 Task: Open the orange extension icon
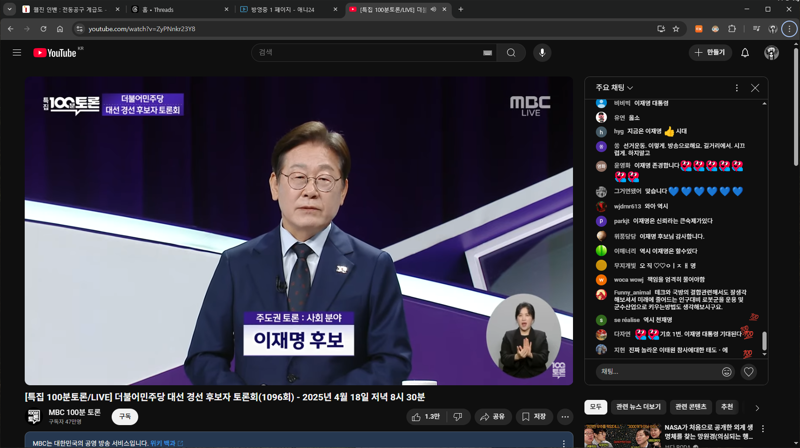698,29
